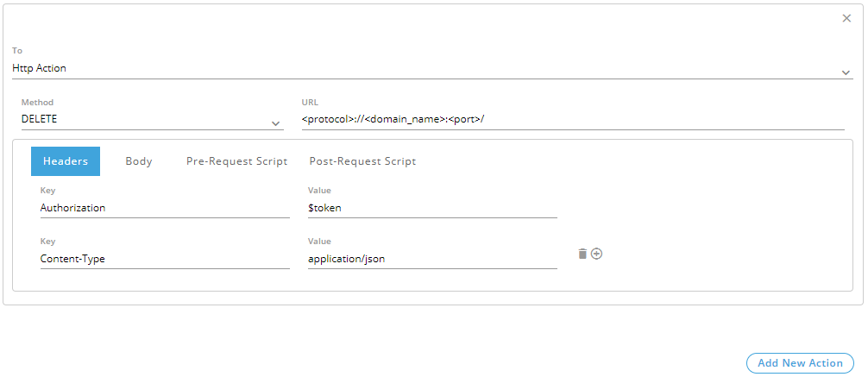Delete the Content-Type header row
Screen dimensions: 868x377
tap(582, 254)
